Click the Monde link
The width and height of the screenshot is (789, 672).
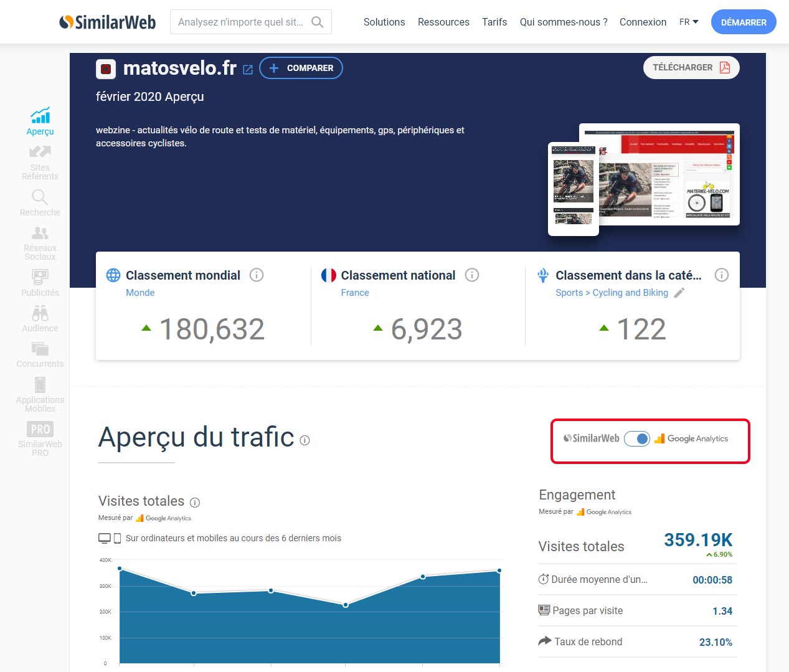(140, 293)
